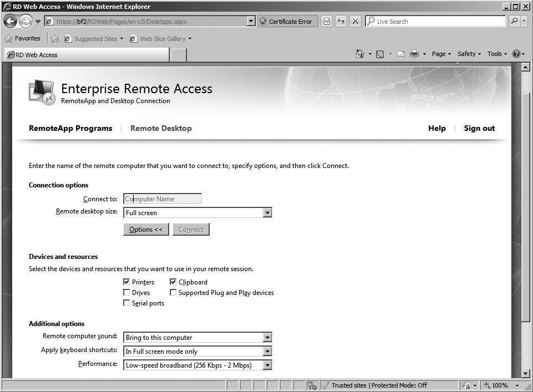533x392 pixels.
Task: Click the vertical scrollbar down arrow
Action: pos(526,374)
